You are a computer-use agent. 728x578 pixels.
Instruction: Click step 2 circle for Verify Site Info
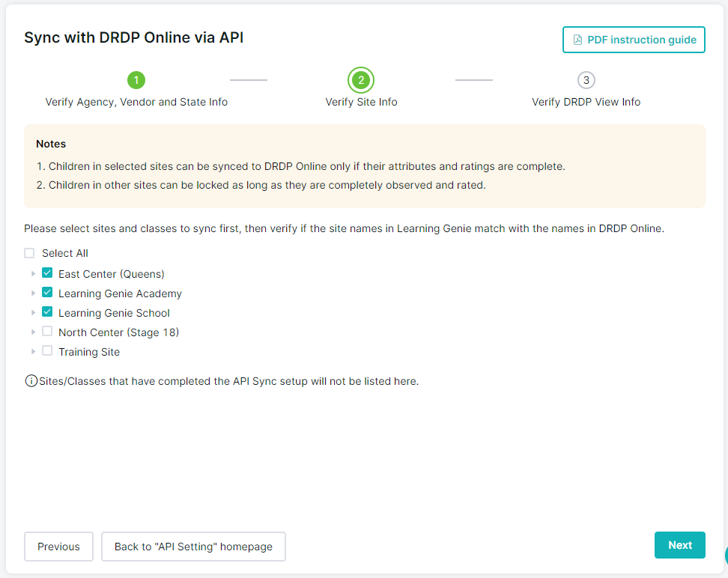pyautogui.click(x=361, y=80)
